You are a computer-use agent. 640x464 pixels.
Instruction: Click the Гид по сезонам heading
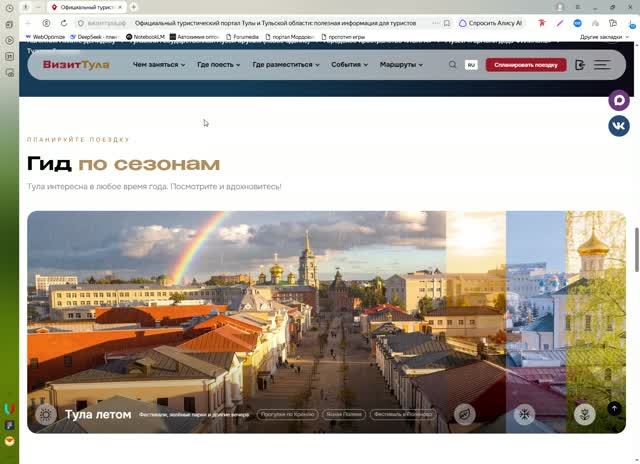[123, 164]
